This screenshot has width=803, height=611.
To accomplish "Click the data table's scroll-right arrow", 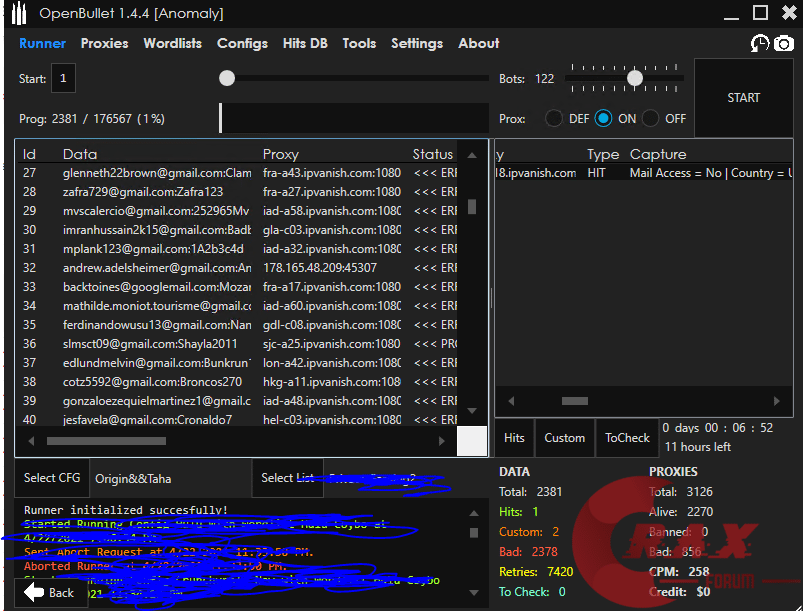I will pyautogui.click(x=442, y=441).
